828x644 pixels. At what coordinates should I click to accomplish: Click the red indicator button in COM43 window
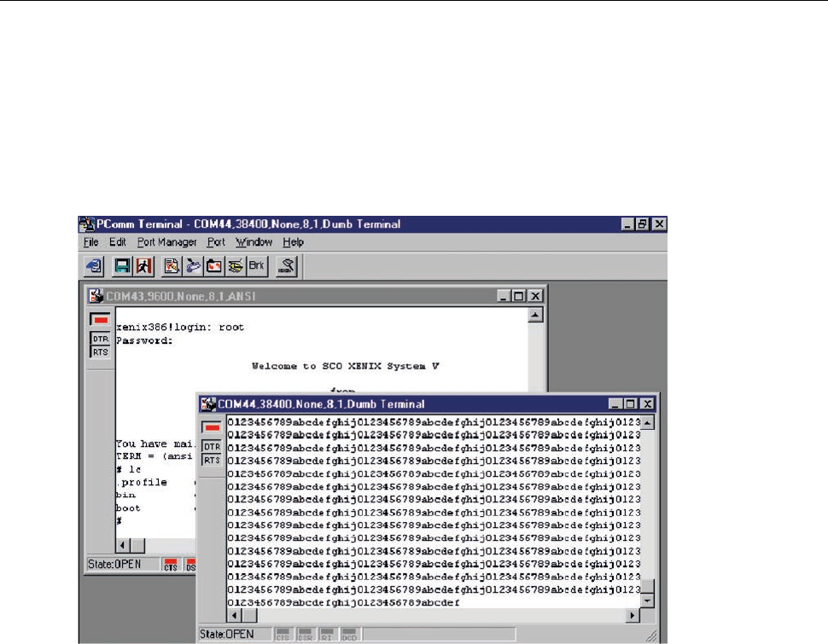[100, 320]
